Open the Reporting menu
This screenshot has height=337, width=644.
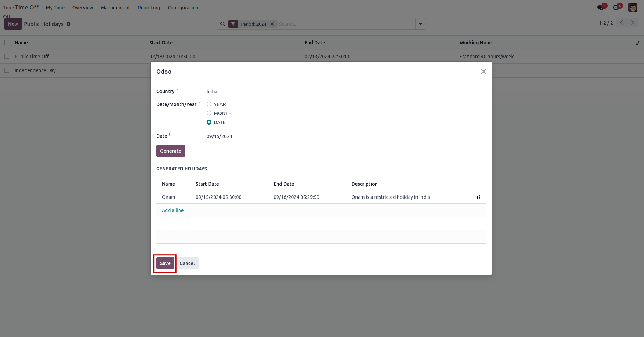click(149, 8)
